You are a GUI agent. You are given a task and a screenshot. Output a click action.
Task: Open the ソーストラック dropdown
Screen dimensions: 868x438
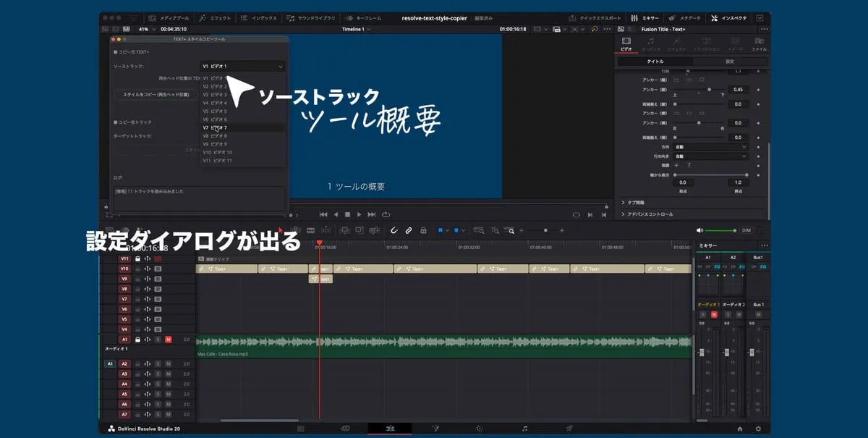tap(242, 67)
